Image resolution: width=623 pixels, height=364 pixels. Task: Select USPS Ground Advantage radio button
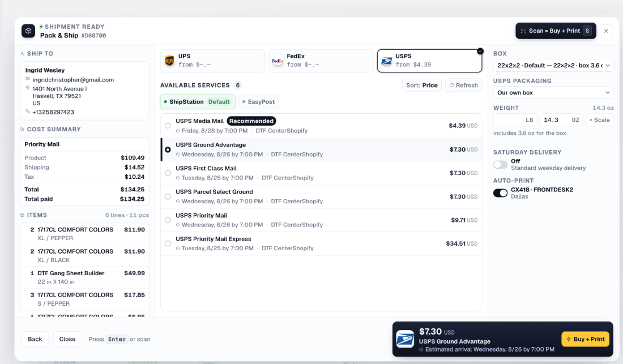pyautogui.click(x=168, y=149)
